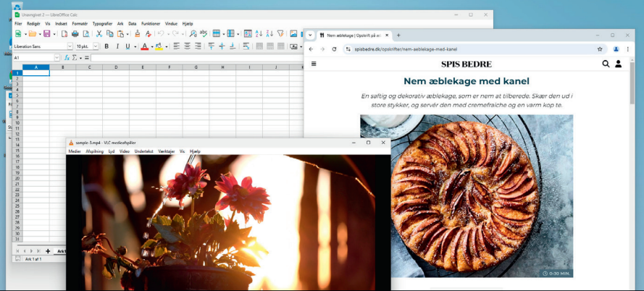
Task: Click the Save document icon in Calc
Action: coord(46,34)
